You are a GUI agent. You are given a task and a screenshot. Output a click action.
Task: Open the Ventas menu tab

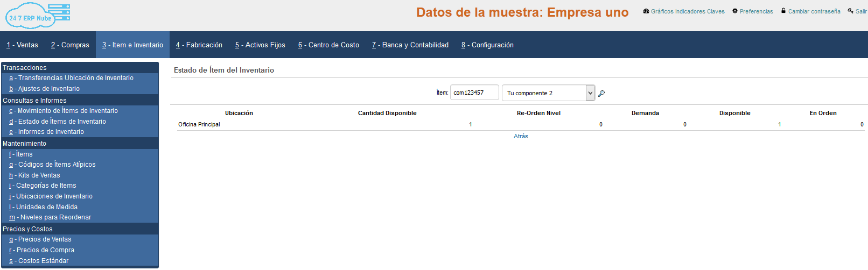[x=22, y=45]
